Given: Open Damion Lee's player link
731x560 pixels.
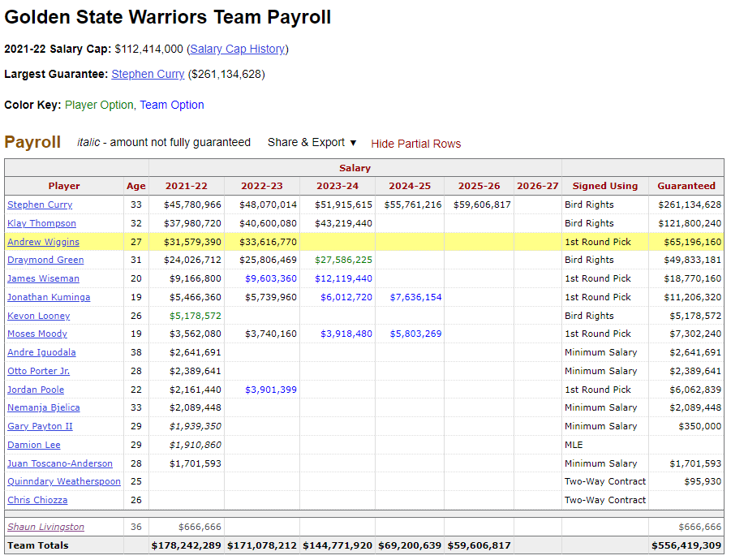Looking at the screenshot, I should coord(34,445).
